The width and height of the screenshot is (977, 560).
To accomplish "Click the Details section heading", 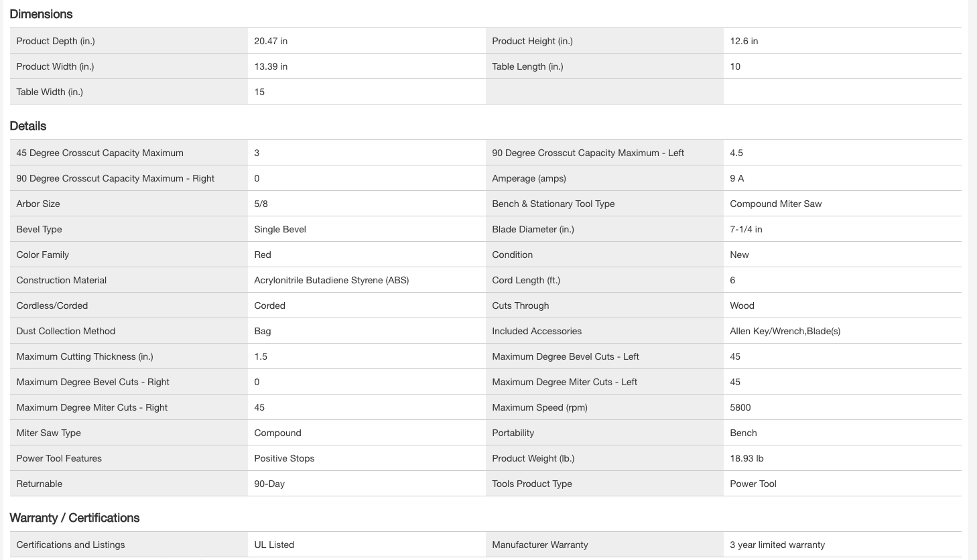I will 28,126.
